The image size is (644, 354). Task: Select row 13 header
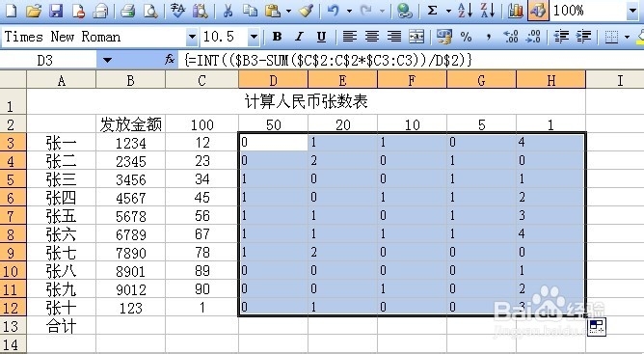tap(13, 326)
